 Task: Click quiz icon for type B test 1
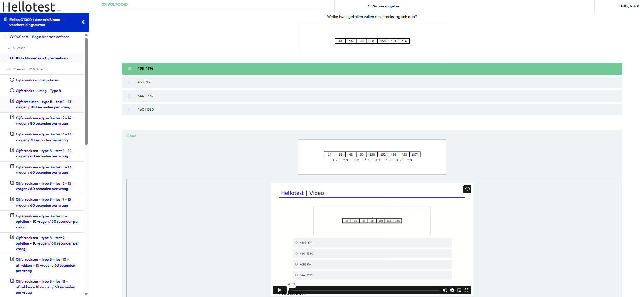coord(12,101)
